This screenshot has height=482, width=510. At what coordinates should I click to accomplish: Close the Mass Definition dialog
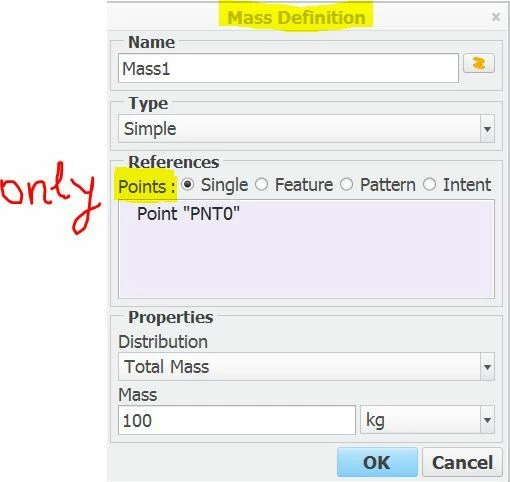pyautogui.click(x=496, y=17)
